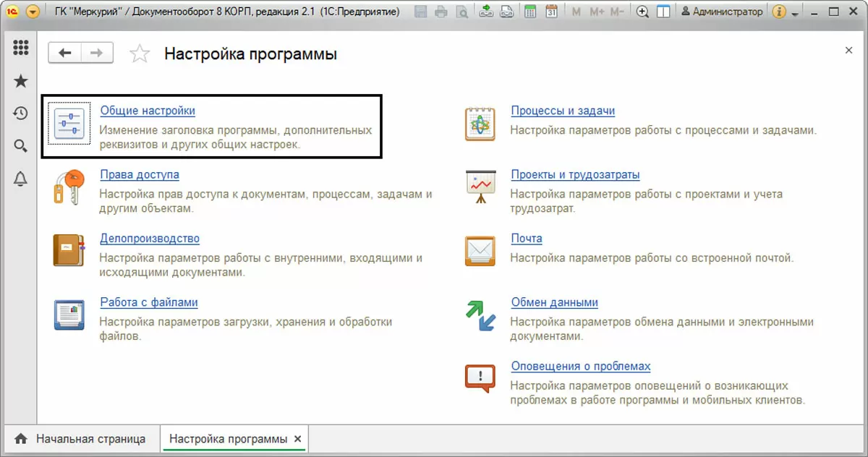Open History clock icon in sidebar

pyautogui.click(x=21, y=114)
